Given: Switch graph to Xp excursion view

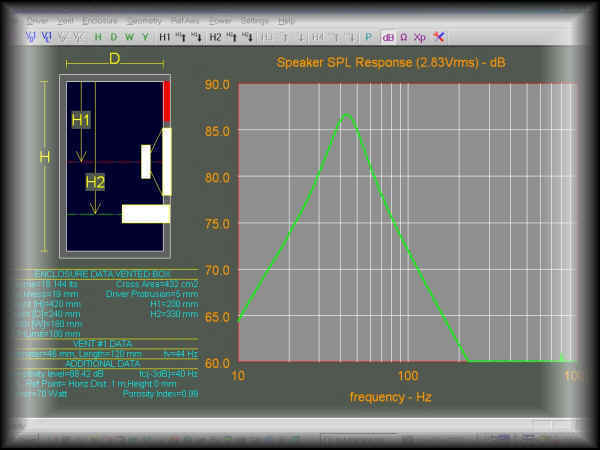Looking at the screenshot, I should 419,37.
